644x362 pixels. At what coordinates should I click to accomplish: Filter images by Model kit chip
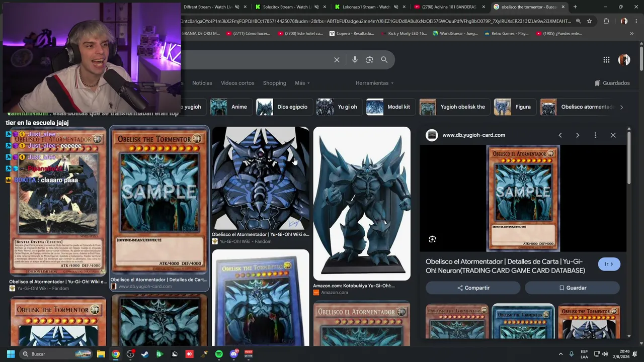390,107
